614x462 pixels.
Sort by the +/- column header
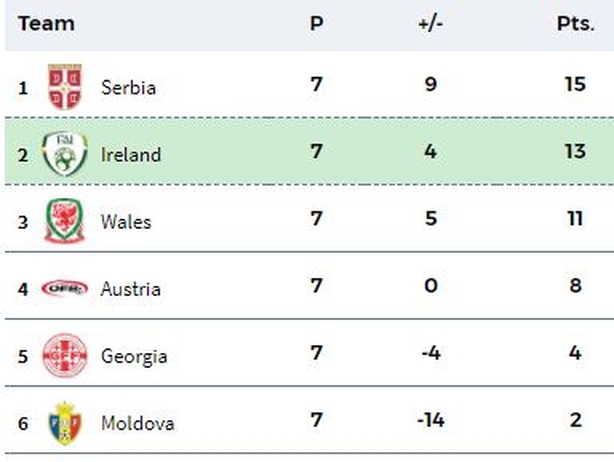[x=430, y=24]
